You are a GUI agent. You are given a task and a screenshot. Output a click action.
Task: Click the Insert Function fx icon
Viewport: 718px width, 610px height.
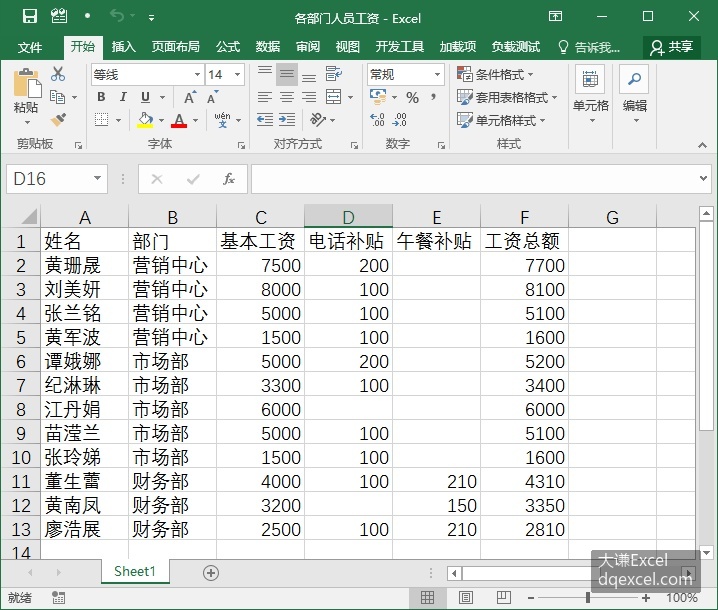click(x=228, y=179)
